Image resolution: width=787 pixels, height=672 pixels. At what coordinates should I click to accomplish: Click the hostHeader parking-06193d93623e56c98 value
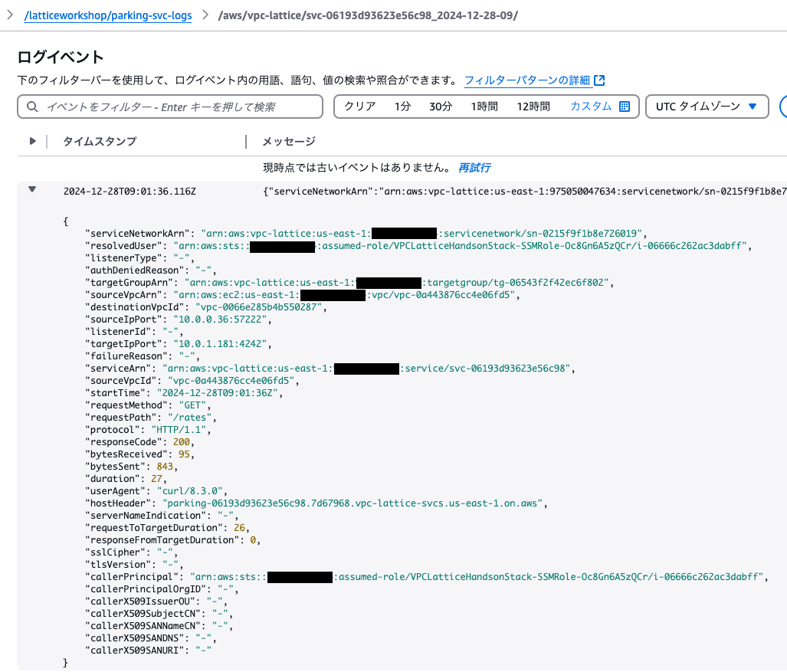353,503
